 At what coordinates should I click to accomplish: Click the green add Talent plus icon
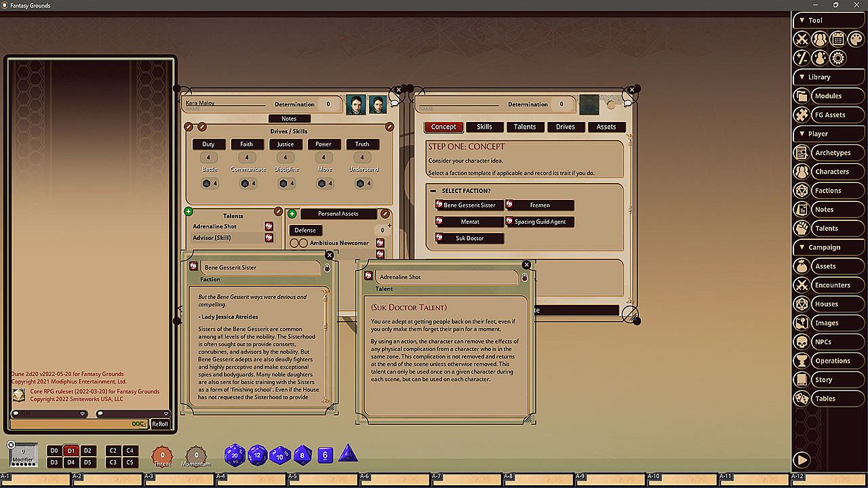(189, 212)
